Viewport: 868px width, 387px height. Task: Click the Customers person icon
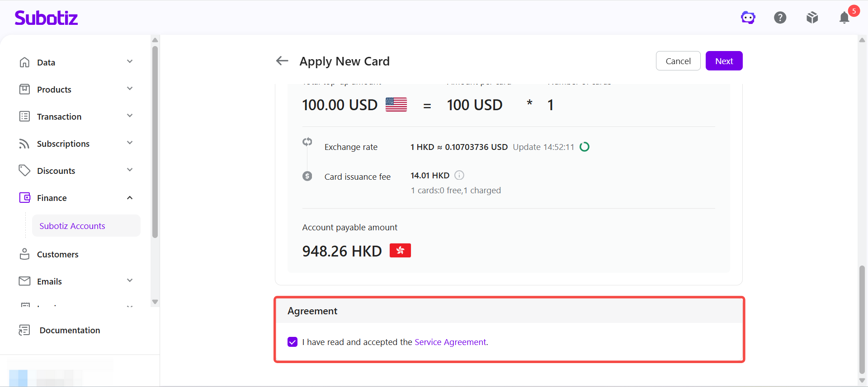tap(24, 254)
